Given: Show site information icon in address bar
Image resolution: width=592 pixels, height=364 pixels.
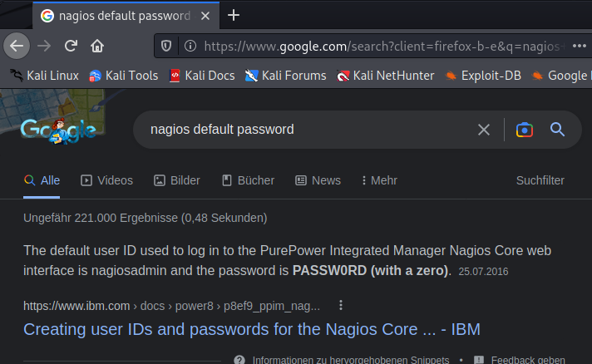Looking at the screenshot, I should click(x=190, y=46).
